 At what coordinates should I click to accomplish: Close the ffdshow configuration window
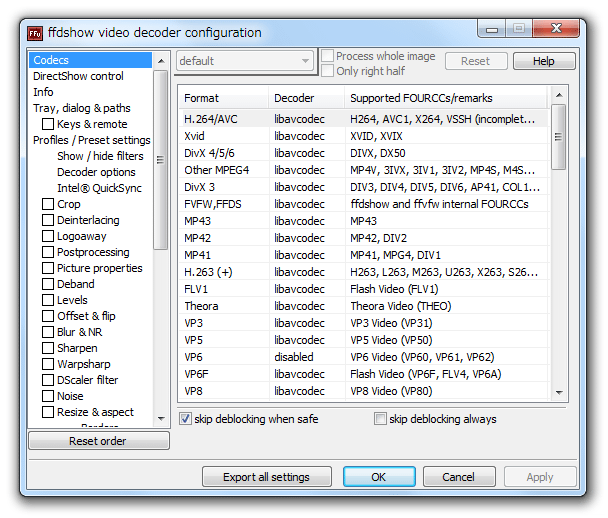tap(556, 29)
